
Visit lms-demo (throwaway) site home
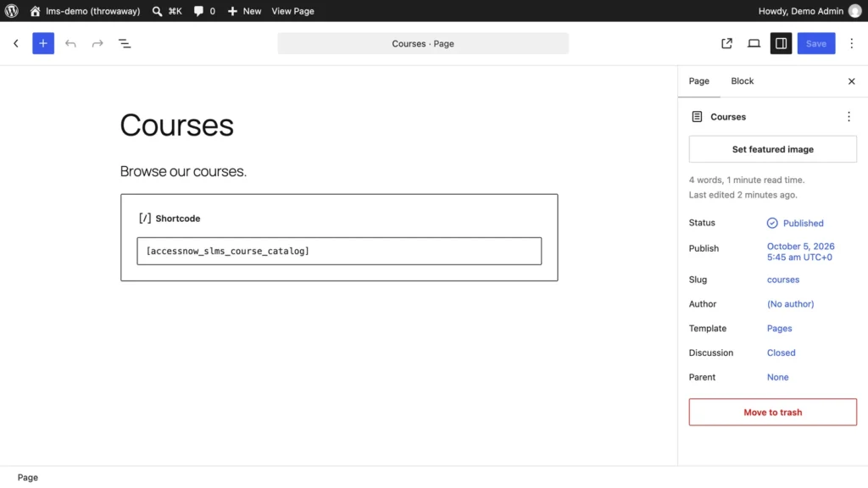pos(86,11)
